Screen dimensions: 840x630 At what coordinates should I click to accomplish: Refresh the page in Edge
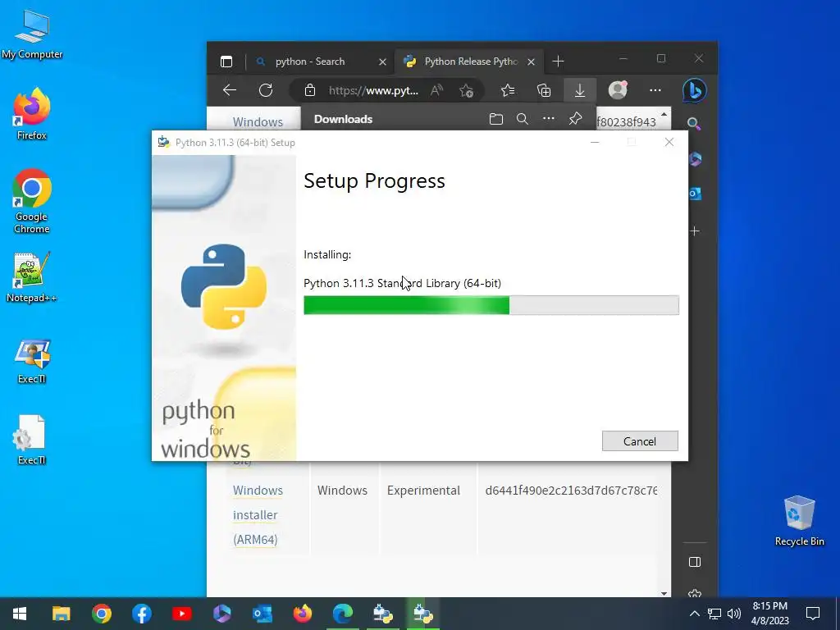266,90
